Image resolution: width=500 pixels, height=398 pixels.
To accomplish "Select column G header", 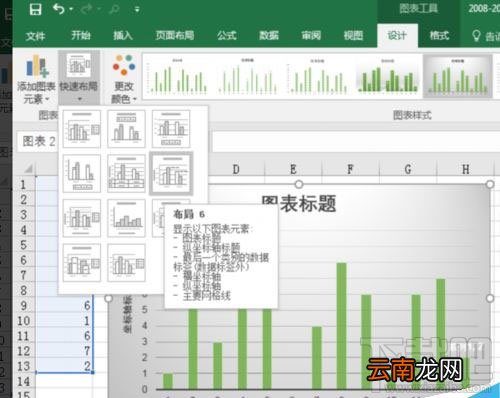I will 408,169.
